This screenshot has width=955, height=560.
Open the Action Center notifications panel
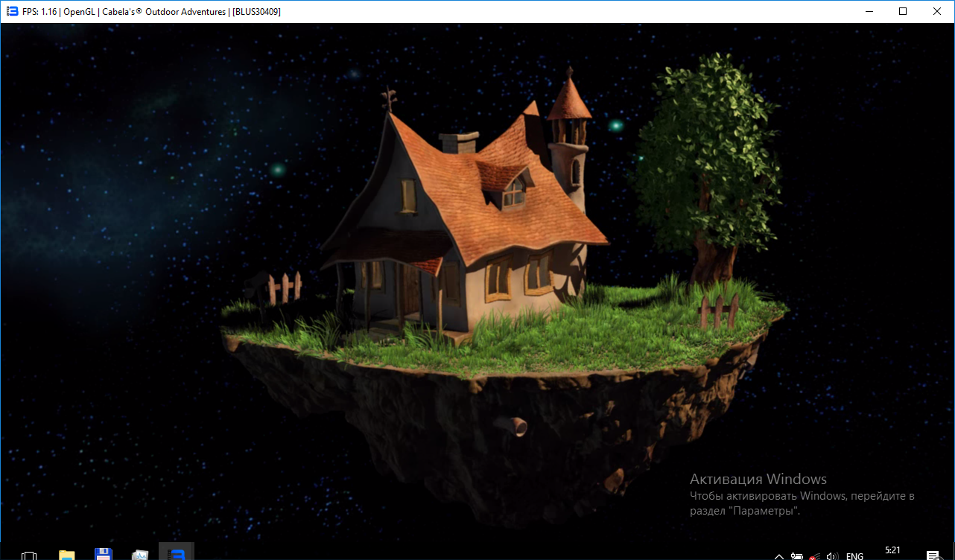932,556
